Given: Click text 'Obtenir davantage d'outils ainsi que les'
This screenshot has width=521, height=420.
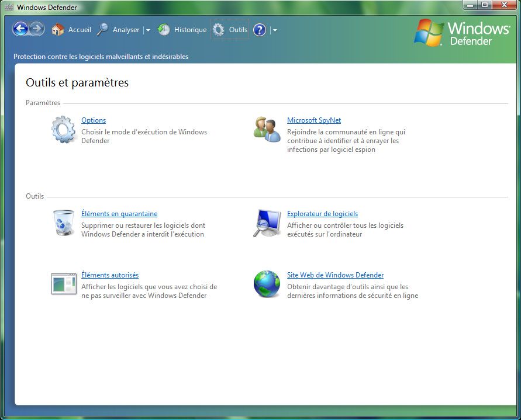Looking at the screenshot, I should (x=347, y=287).
